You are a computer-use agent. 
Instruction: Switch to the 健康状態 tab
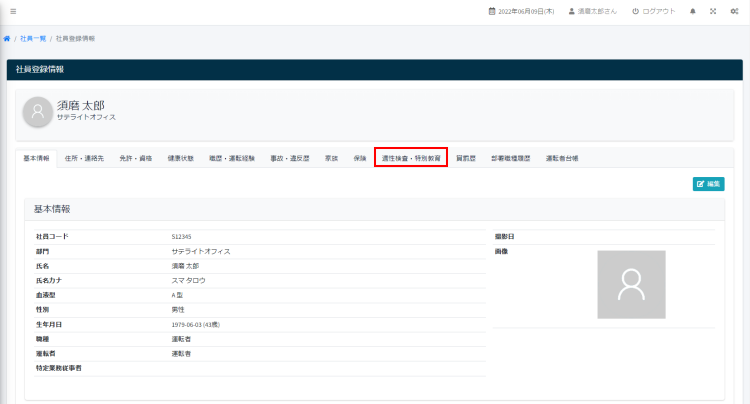tap(181, 158)
